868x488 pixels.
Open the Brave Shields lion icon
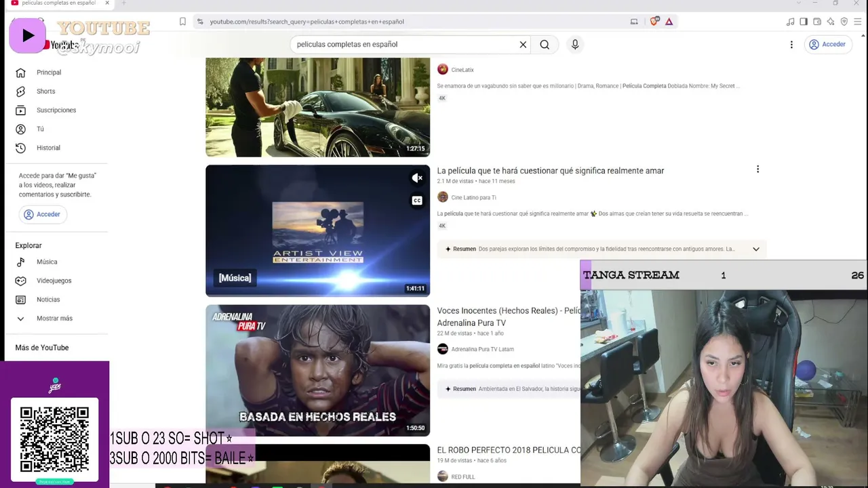pos(654,22)
